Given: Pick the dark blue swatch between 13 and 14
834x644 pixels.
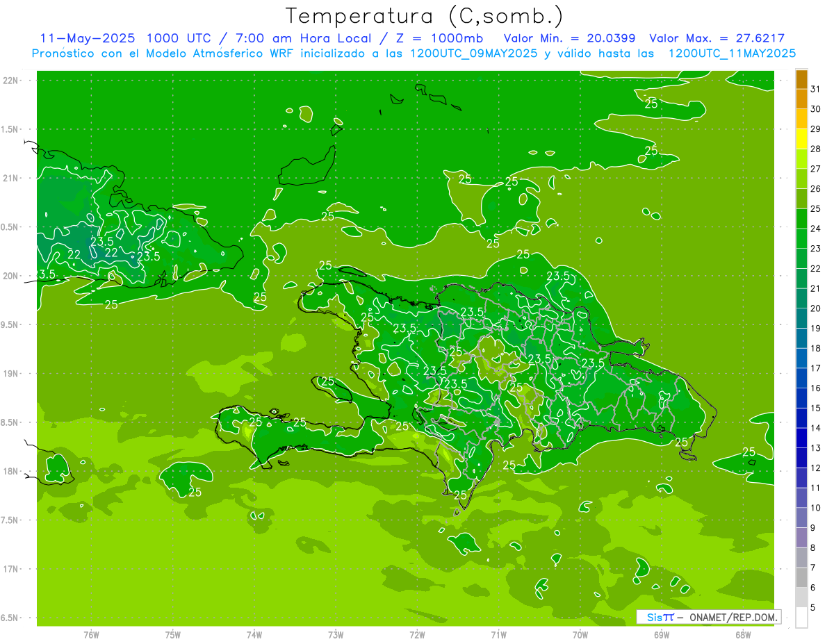Looking at the screenshot, I should tap(801, 438).
